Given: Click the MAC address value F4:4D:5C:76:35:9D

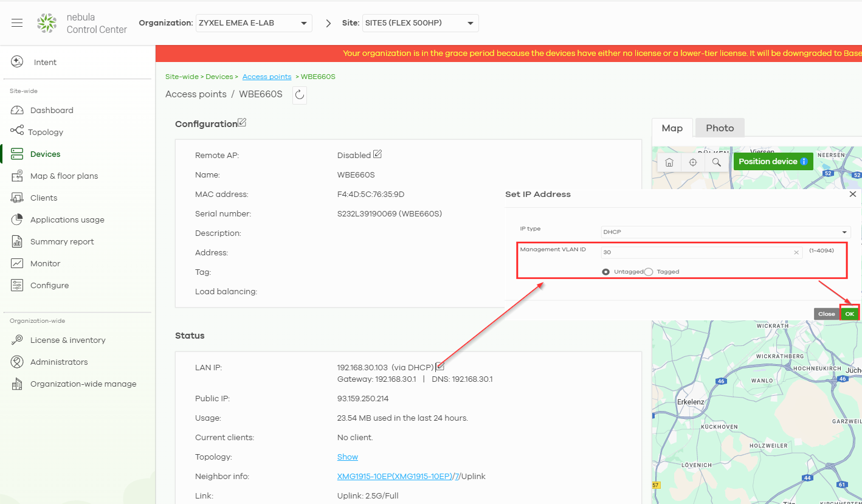Looking at the screenshot, I should 371,194.
